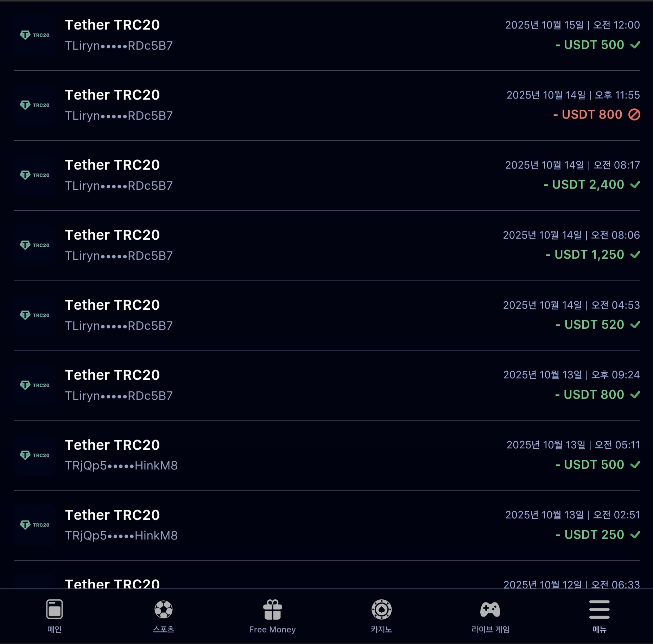Open the 스포츠 soccer ball icon

pos(164,609)
